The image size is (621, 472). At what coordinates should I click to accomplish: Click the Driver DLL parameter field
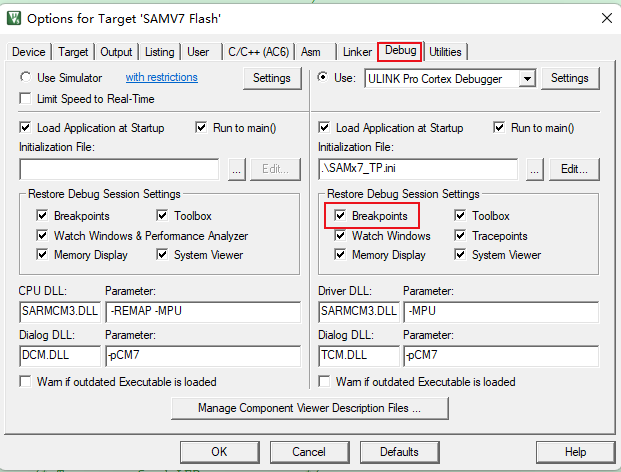coord(500,312)
